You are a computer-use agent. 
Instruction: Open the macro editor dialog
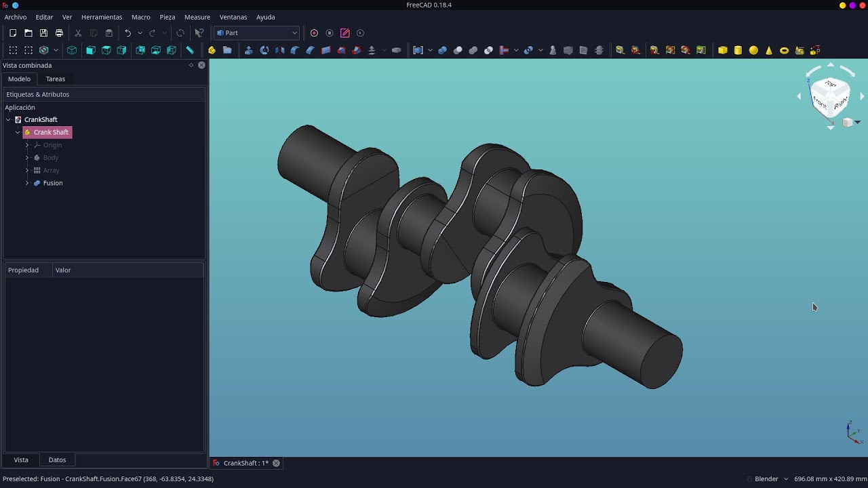click(x=345, y=33)
